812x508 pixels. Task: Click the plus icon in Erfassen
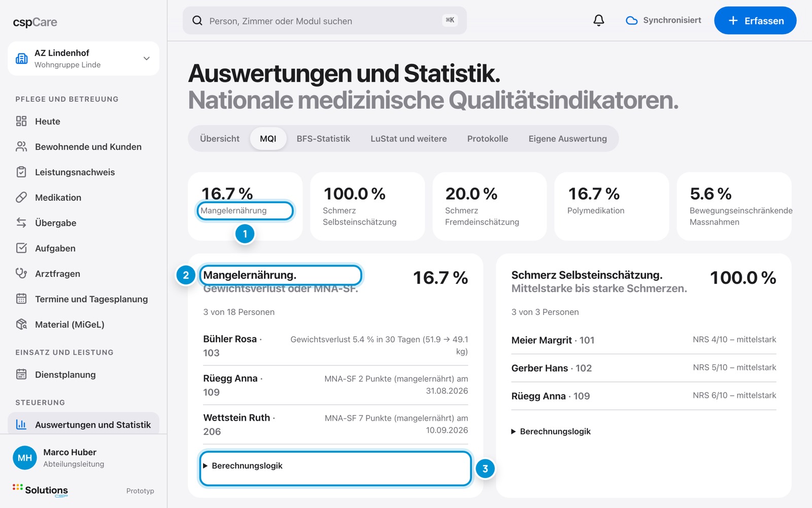point(733,20)
